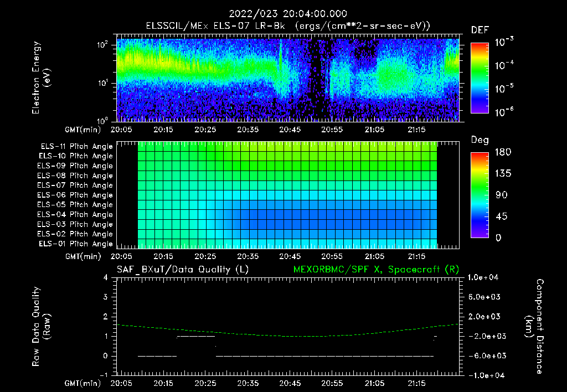Image resolution: width=567 pixels, height=392 pixels.
Task: Click the Component Distance (km) axis label
Action: pos(534,327)
